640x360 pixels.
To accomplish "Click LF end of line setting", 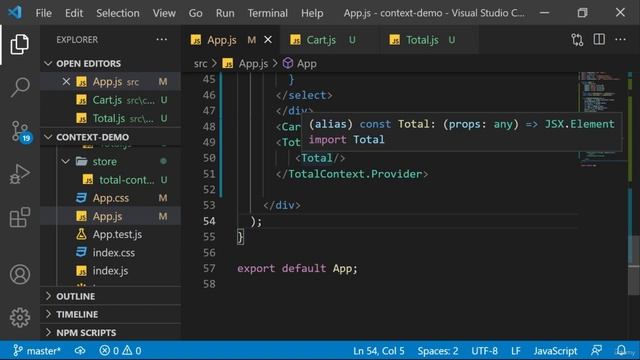I will click(516, 351).
